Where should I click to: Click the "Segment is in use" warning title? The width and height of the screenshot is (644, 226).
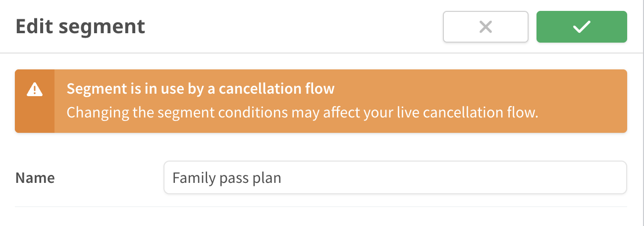pos(200,89)
